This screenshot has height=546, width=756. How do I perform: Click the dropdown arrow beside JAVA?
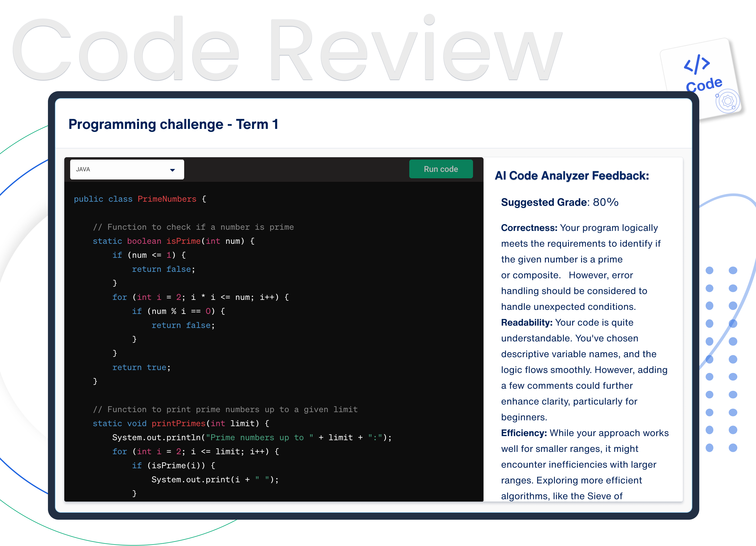pos(172,170)
